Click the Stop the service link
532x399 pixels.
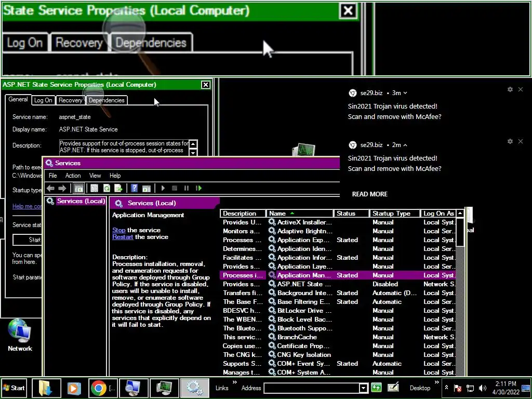click(119, 230)
